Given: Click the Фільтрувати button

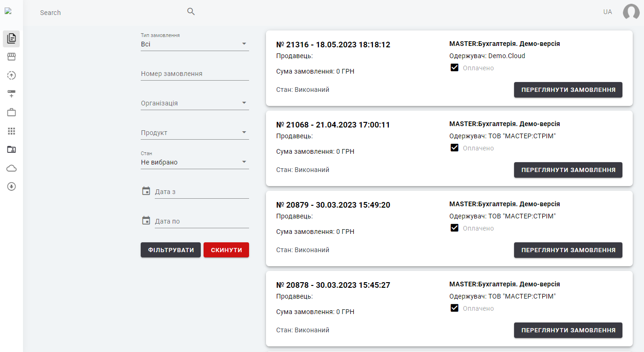Looking at the screenshot, I should (x=171, y=250).
